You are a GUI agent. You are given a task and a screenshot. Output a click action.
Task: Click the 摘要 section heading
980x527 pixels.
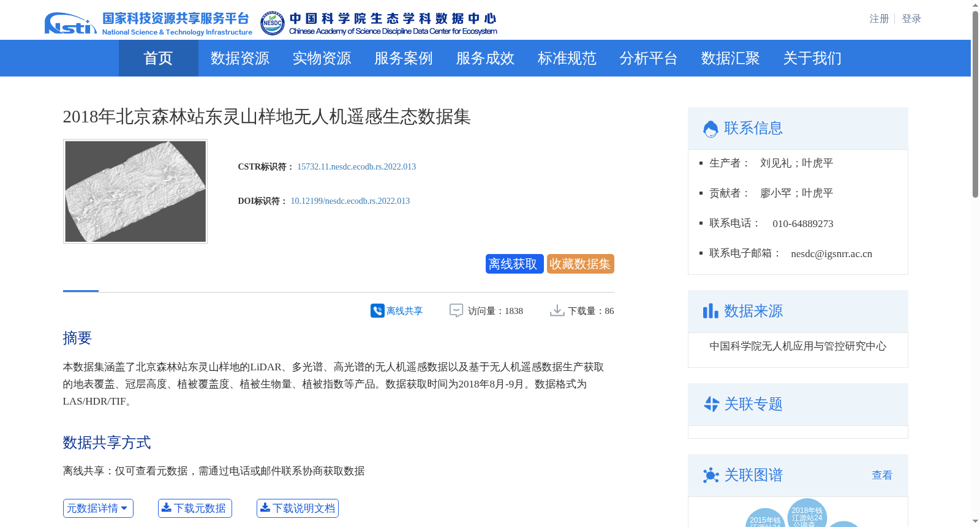(77, 338)
